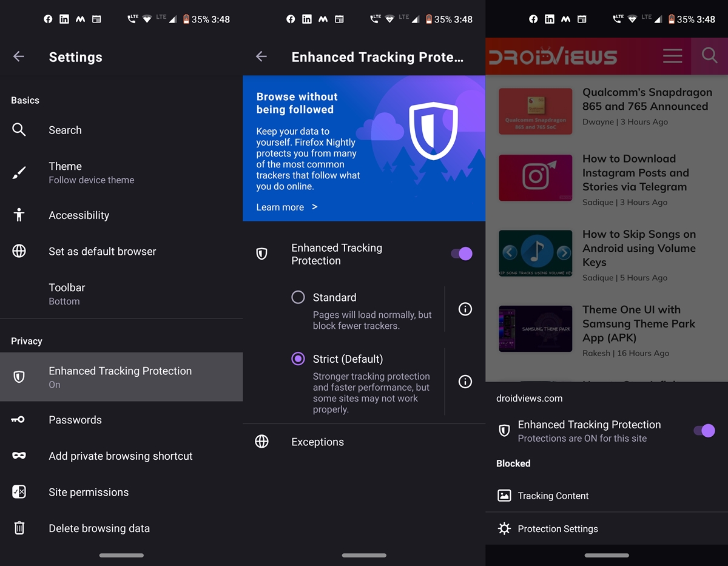Viewport: 728px width, 566px height.
Task: Open the Accessibility settings
Action: (121, 215)
